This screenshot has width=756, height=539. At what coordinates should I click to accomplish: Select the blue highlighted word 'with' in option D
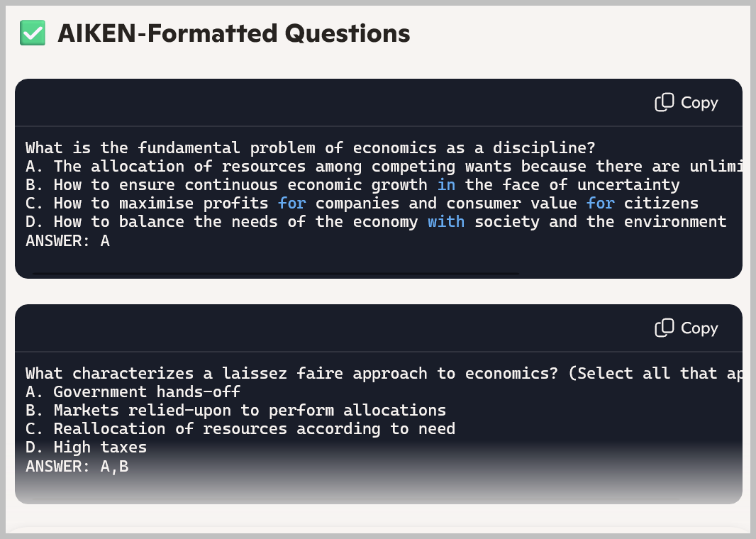click(446, 221)
